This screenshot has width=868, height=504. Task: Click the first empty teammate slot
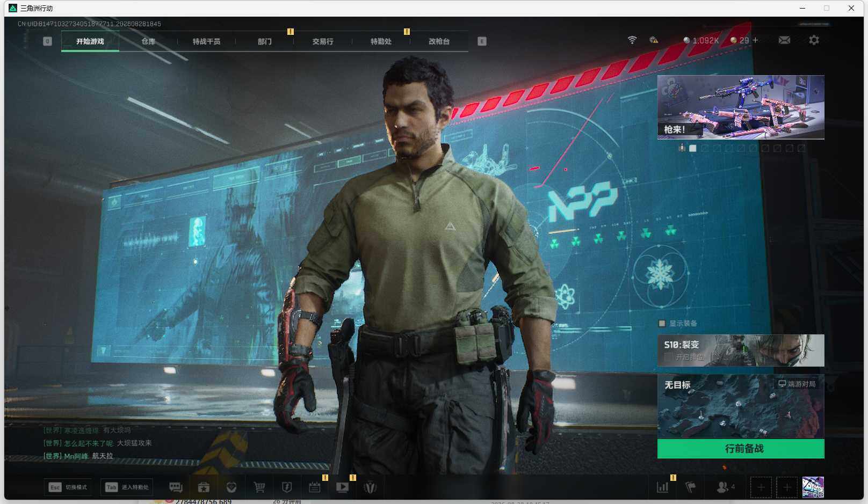coord(761,487)
